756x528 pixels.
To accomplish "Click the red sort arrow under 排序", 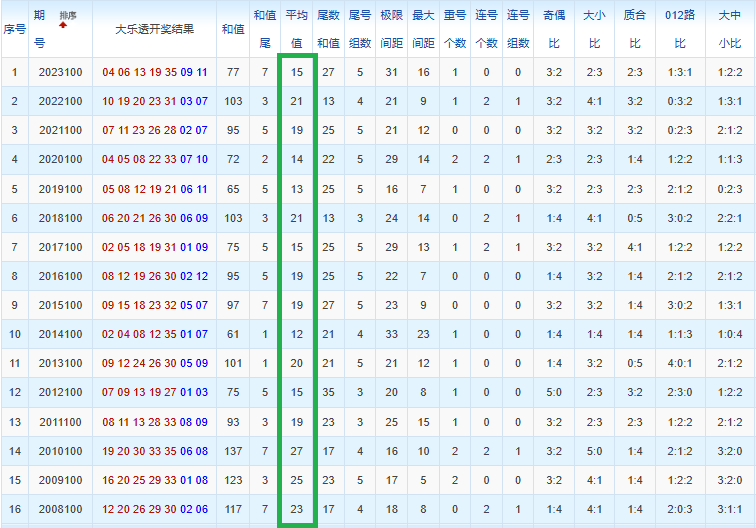I will [63, 25].
